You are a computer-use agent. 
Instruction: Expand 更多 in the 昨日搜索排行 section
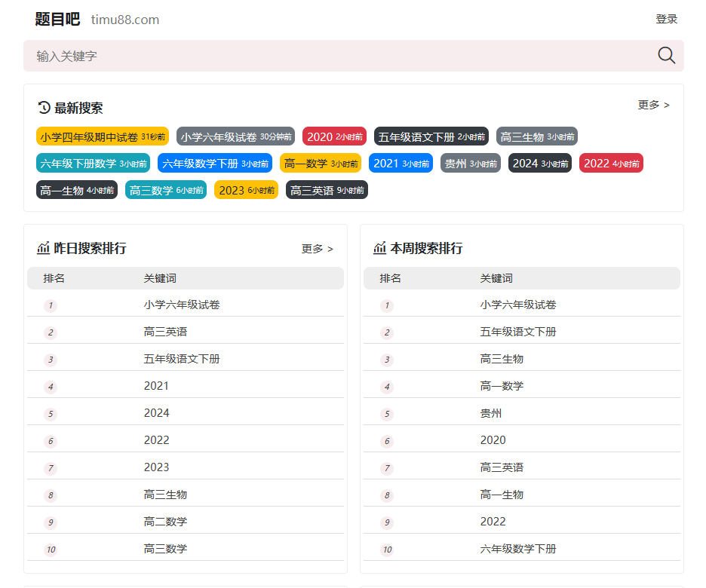point(317,249)
